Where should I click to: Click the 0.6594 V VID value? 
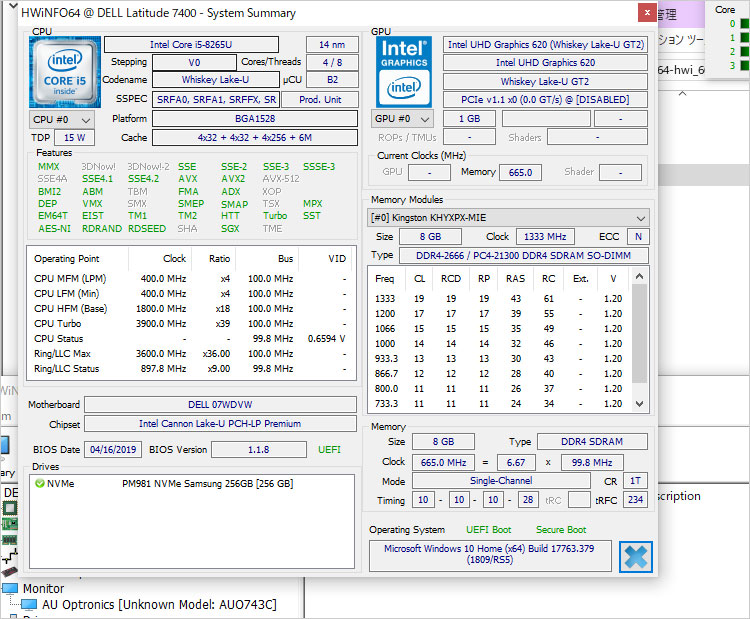point(327,339)
